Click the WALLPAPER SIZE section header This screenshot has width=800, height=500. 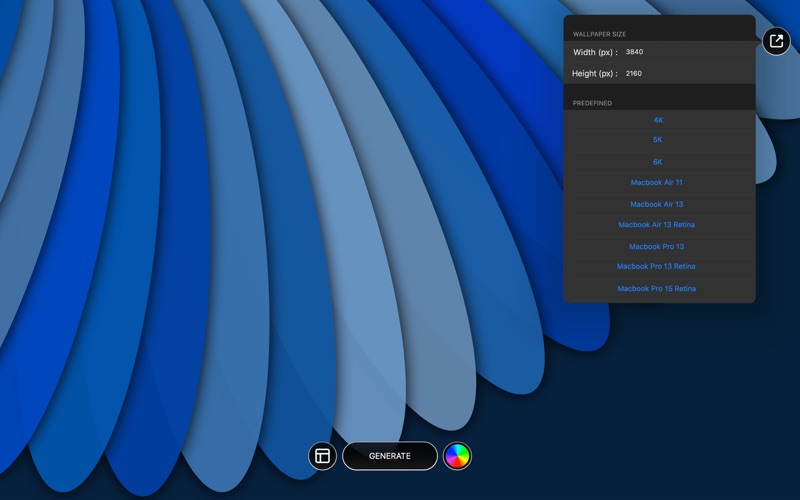click(600, 34)
